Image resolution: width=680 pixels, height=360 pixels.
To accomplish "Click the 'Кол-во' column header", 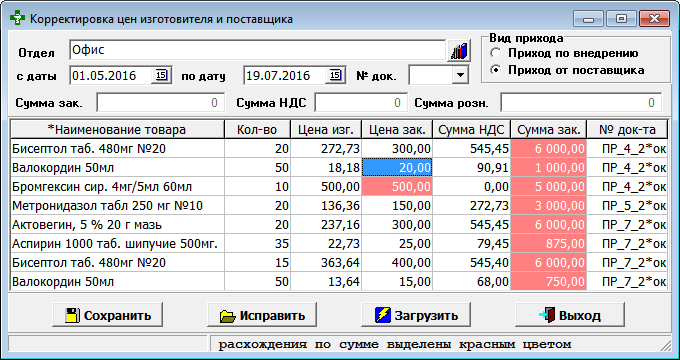I will (257, 129).
